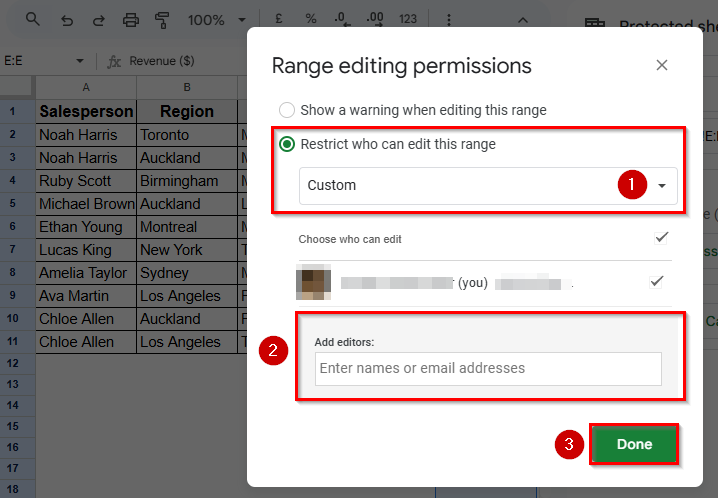Apply the pound currency format

(279, 20)
